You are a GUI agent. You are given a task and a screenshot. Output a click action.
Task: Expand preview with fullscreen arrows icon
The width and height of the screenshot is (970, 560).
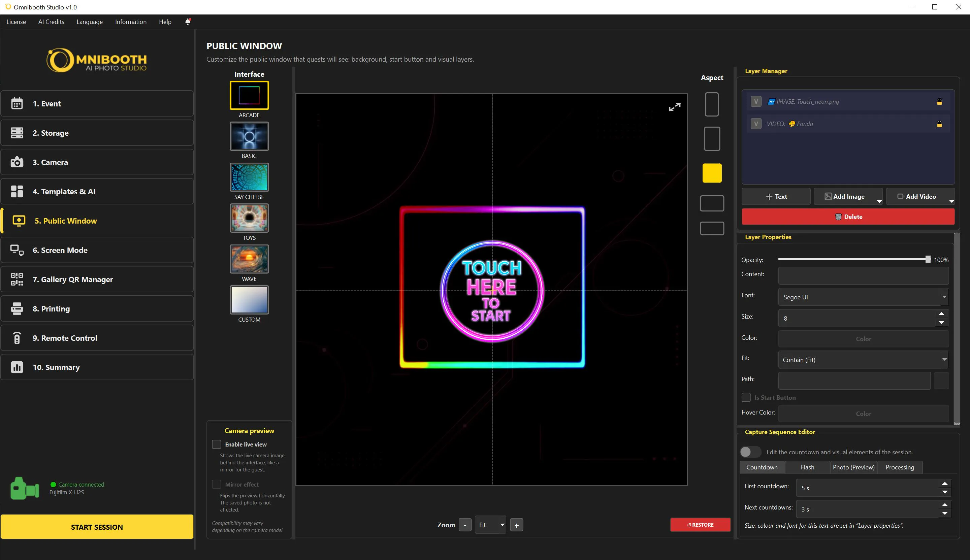(x=674, y=107)
